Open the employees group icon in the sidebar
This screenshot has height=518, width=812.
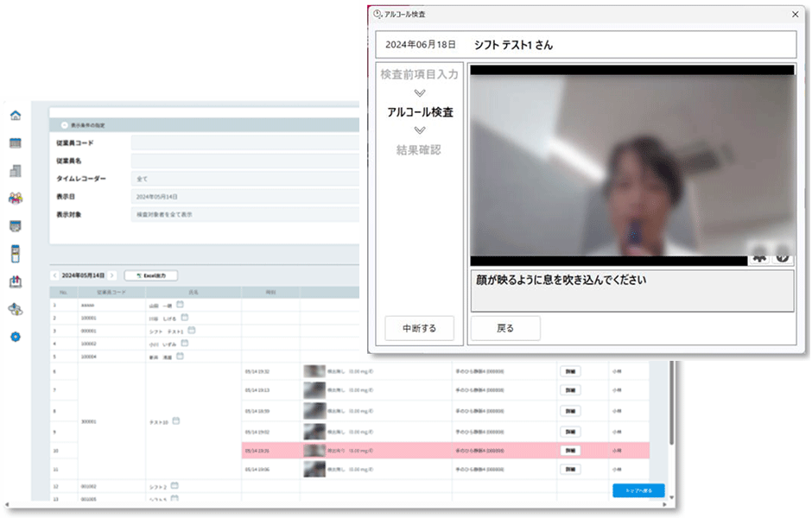(15, 199)
